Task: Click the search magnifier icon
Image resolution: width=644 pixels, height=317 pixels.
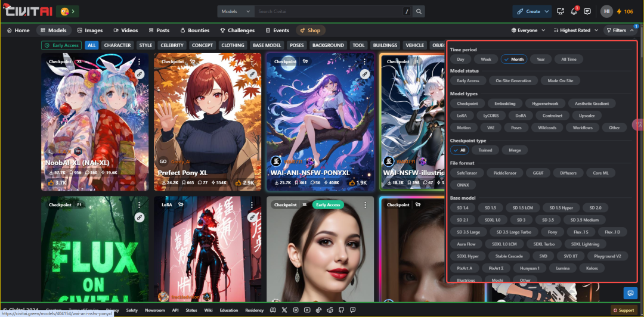Action: point(419,11)
